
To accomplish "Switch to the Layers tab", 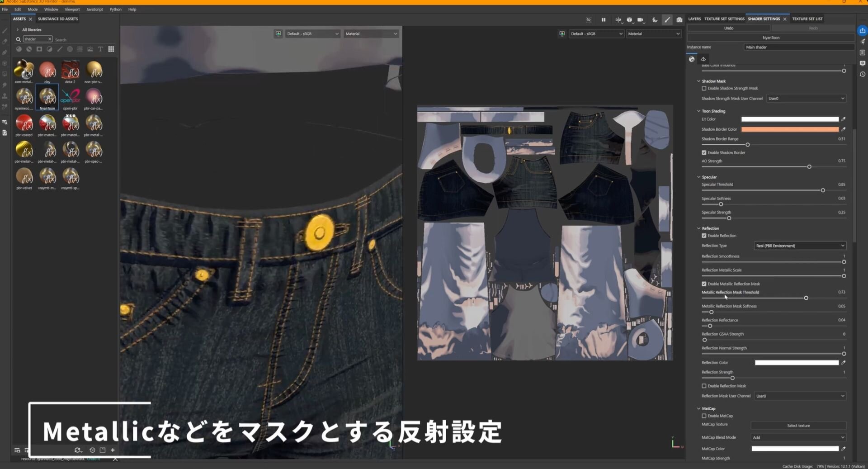I will (x=694, y=19).
